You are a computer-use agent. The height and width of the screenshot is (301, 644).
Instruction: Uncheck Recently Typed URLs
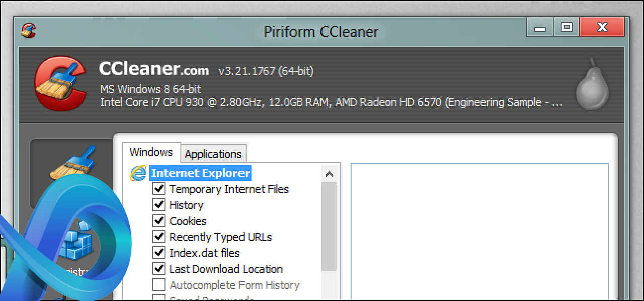click(159, 237)
